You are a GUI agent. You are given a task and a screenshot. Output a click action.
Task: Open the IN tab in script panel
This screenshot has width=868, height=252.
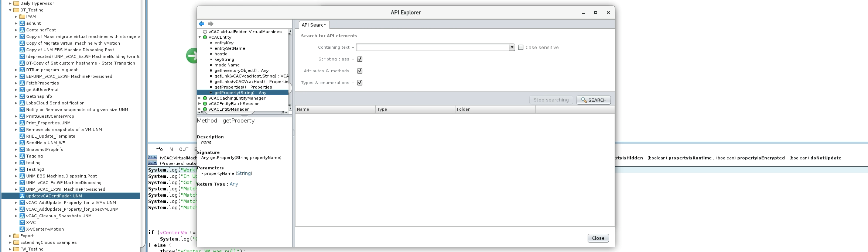[x=171, y=149]
